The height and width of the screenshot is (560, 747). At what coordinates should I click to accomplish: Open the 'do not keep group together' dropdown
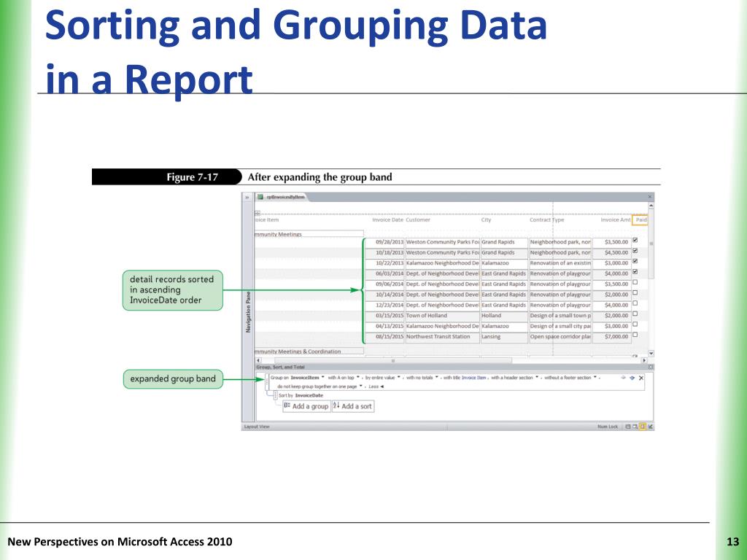coord(360,386)
